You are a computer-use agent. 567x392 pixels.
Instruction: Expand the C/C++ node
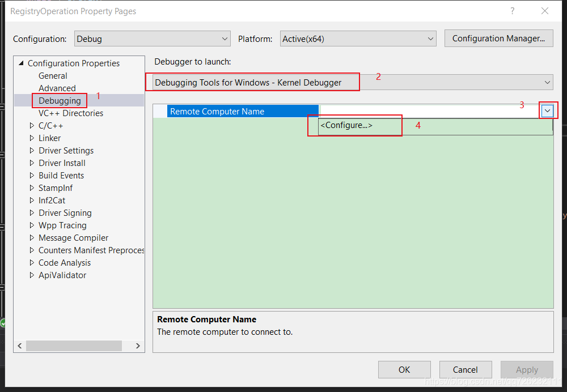[x=32, y=125]
